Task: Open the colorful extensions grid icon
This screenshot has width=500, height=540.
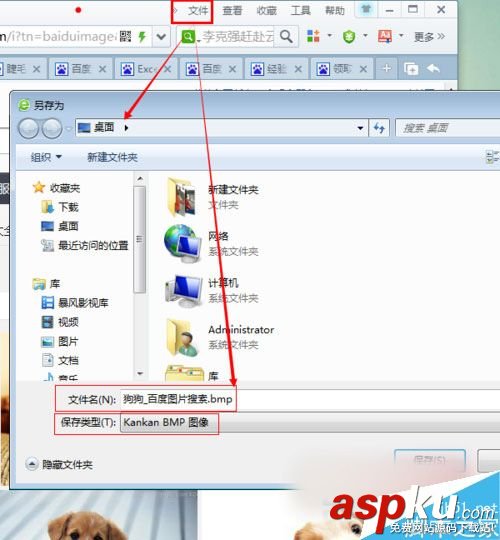Action: [313, 36]
